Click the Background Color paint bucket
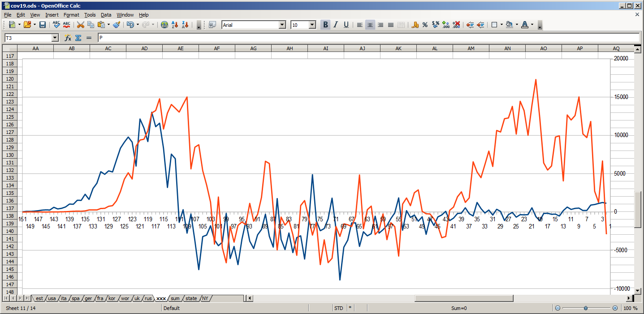 509,25
